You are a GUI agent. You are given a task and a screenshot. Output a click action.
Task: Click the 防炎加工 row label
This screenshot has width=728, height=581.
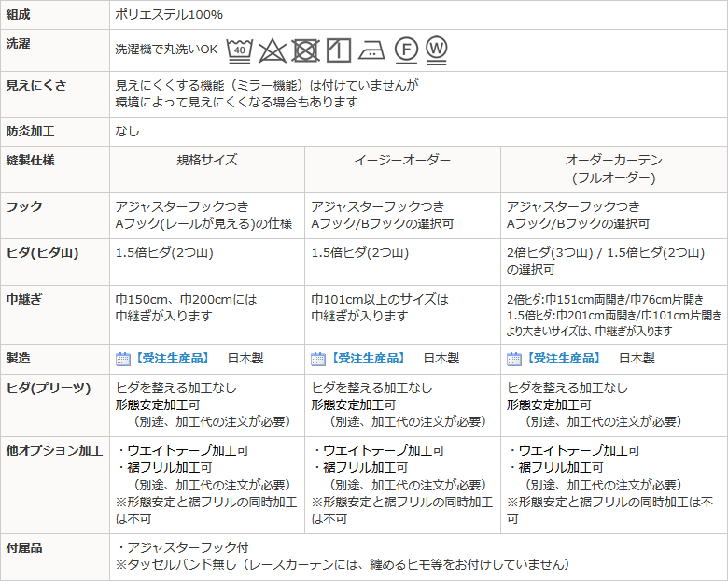coord(31,132)
